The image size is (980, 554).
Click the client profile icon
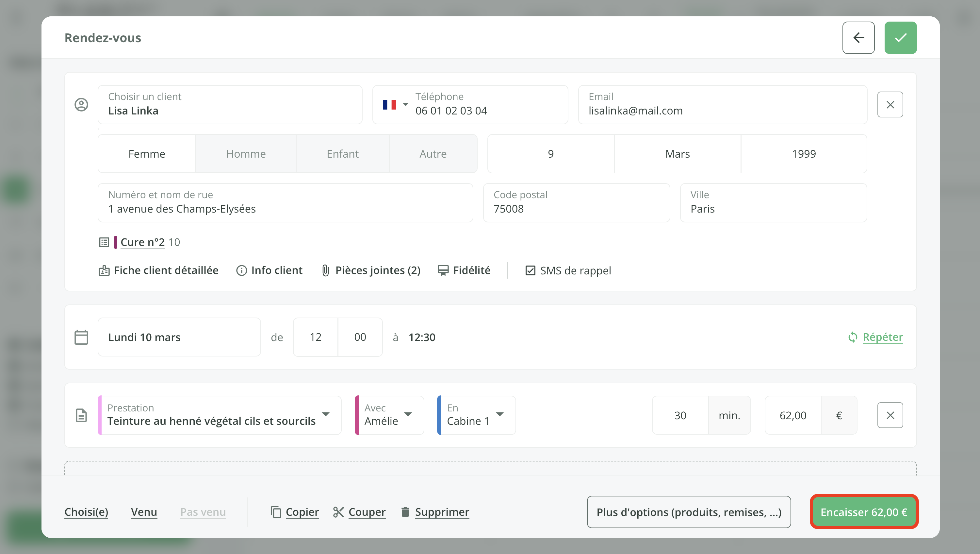(x=81, y=104)
